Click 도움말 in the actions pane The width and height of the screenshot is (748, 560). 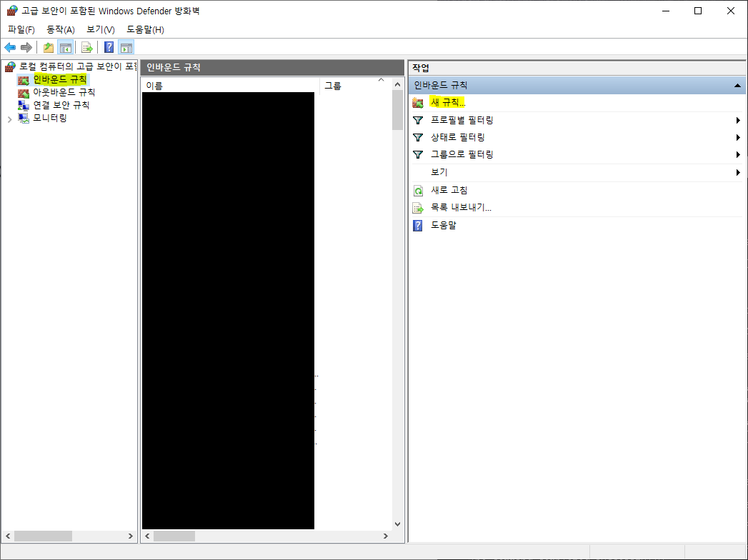[x=443, y=225]
